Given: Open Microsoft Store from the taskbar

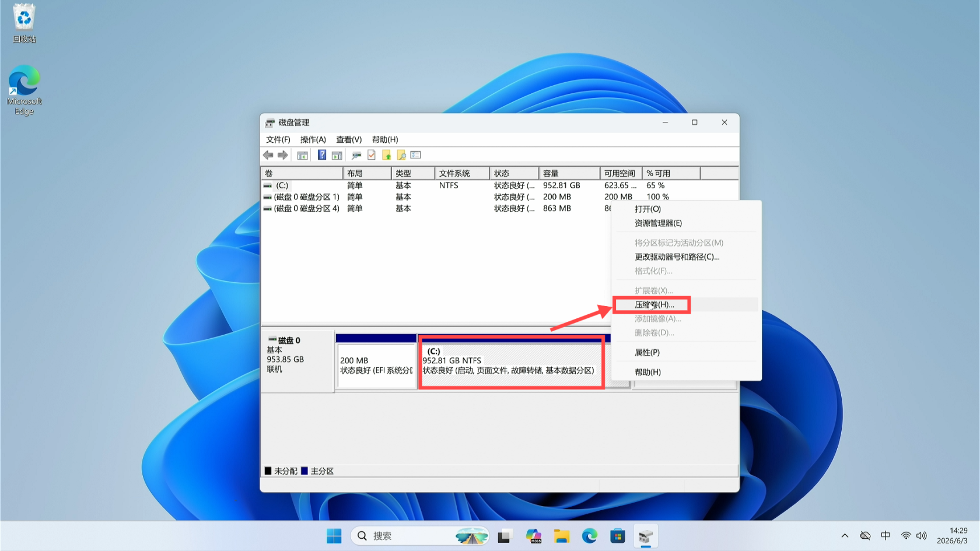Looking at the screenshot, I should (x=618, y=536).
